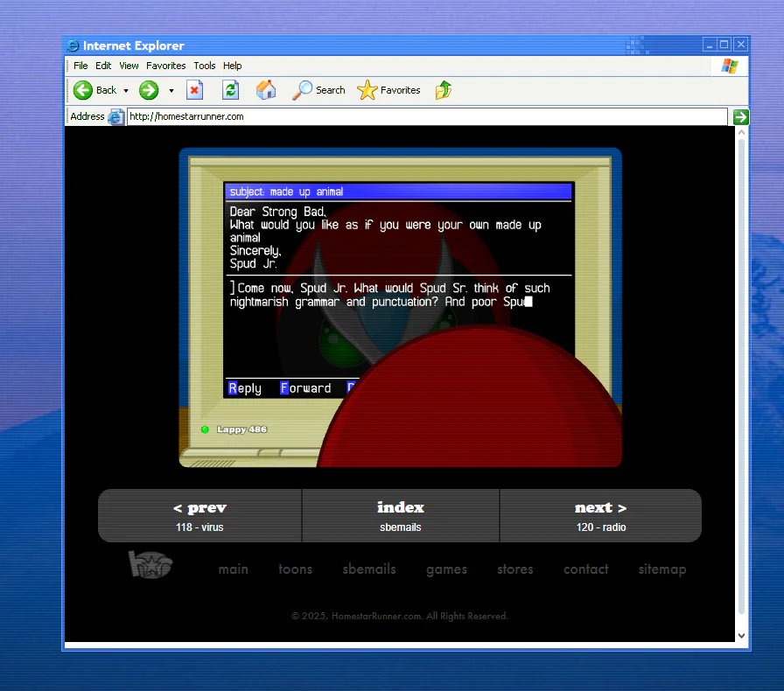Screen dimensions: 784x691
Task: Visit the contact footer link
Action: [586, 569]
